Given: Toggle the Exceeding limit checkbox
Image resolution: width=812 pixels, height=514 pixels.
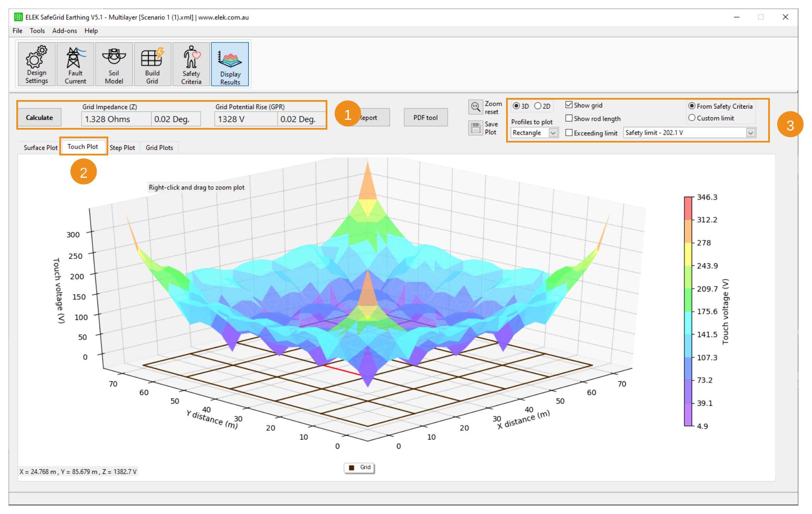Looking at the screenshot, I should tap(569, 133).
